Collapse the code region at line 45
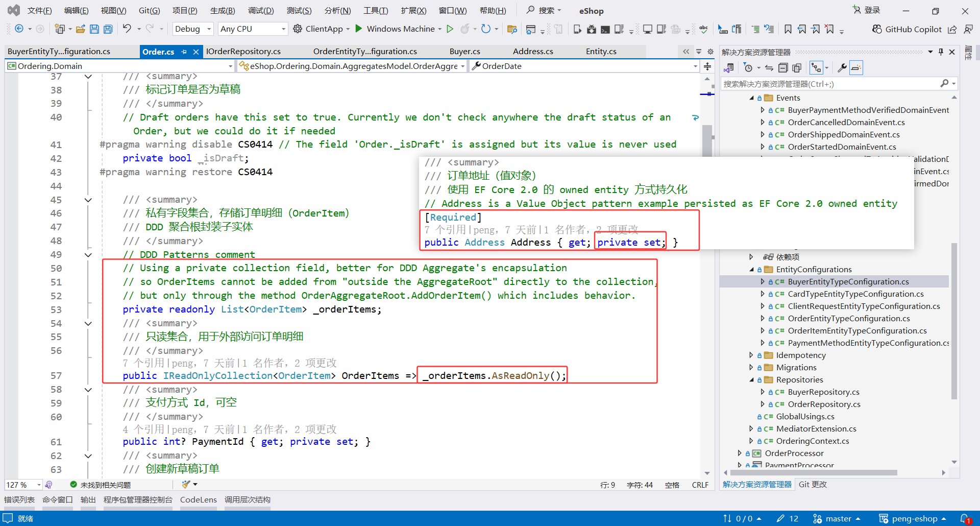 [88, 200]
